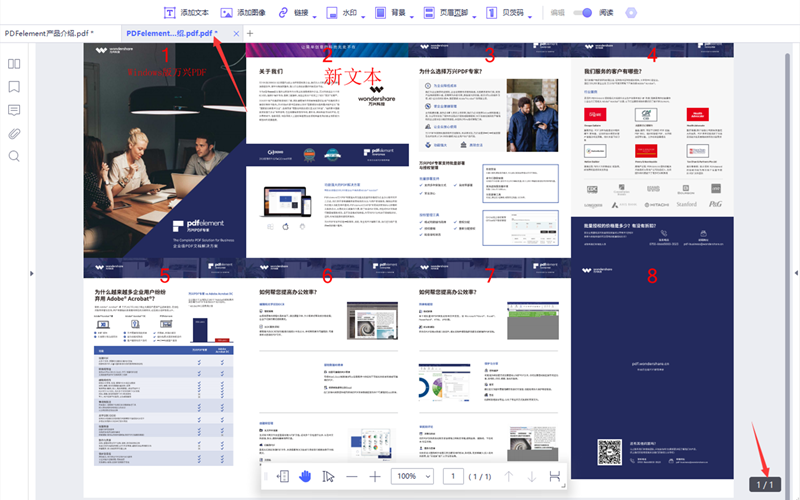The width and height of the screenshot is (800, 500).
Task: Close the active PDFelement pdf.pdf tab
Action: pyautogui.click(x=235, y=33)
